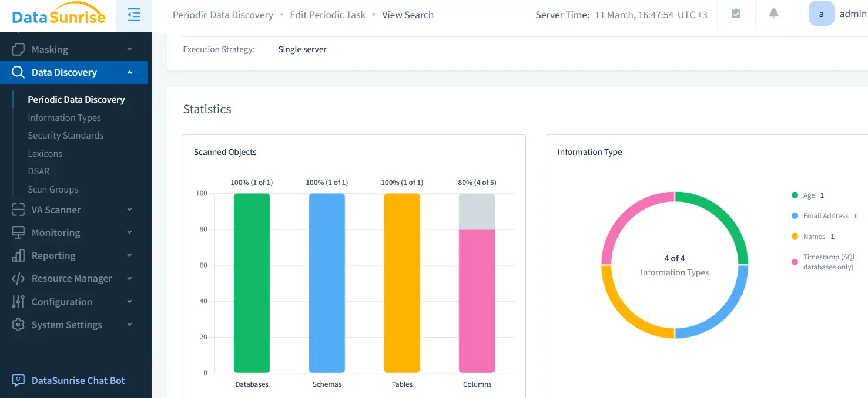This screenshot has width=868, height=398.
Task: Collapse the Data Discovery section chevron
Action: tap(129, 72)
